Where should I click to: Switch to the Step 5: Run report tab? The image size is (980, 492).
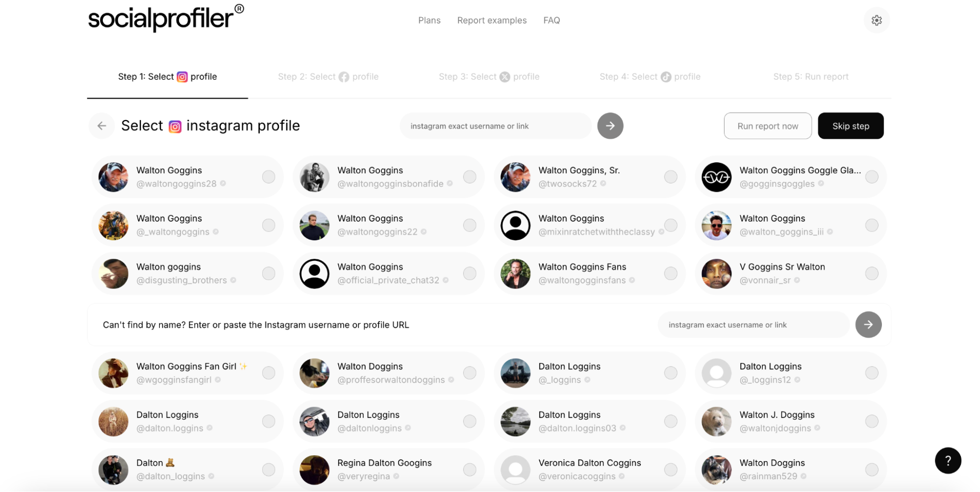pos(811,77)
